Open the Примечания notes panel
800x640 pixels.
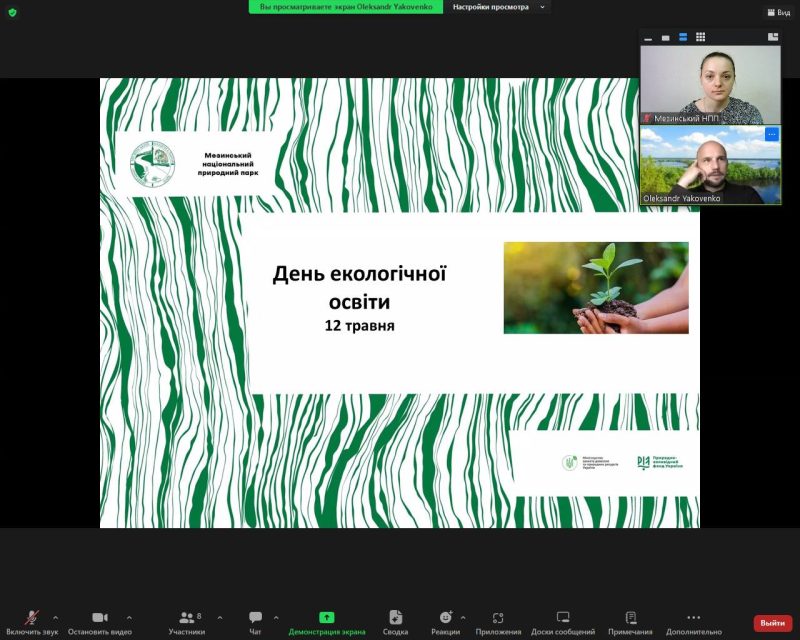[x=630, y=622]
